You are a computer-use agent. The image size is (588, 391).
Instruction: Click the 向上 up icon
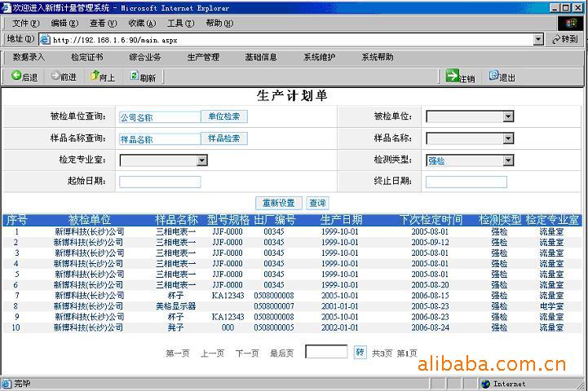[x=95, y=76]
